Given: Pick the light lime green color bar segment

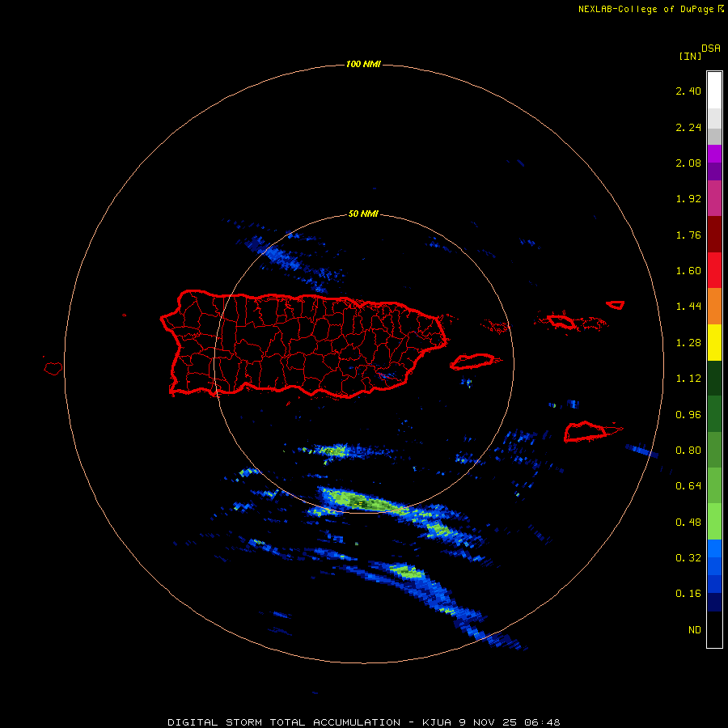Looking at the screenshot, I should [714, 522].
